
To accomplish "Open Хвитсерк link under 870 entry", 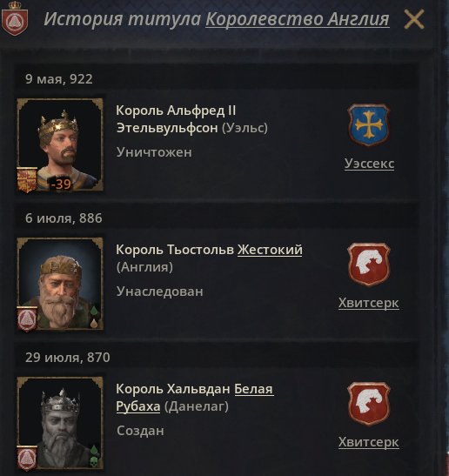I will click(x=369, y=442).
